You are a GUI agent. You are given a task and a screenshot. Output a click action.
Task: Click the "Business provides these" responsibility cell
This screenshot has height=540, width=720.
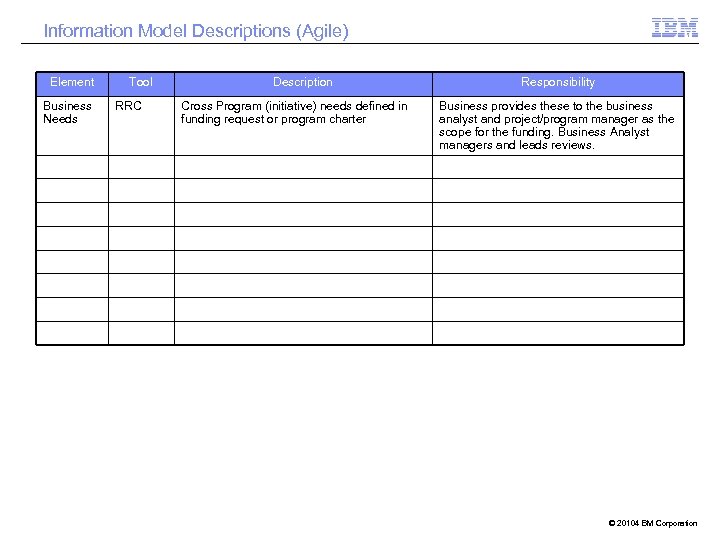pyautogui.click(x=558, y=126)
